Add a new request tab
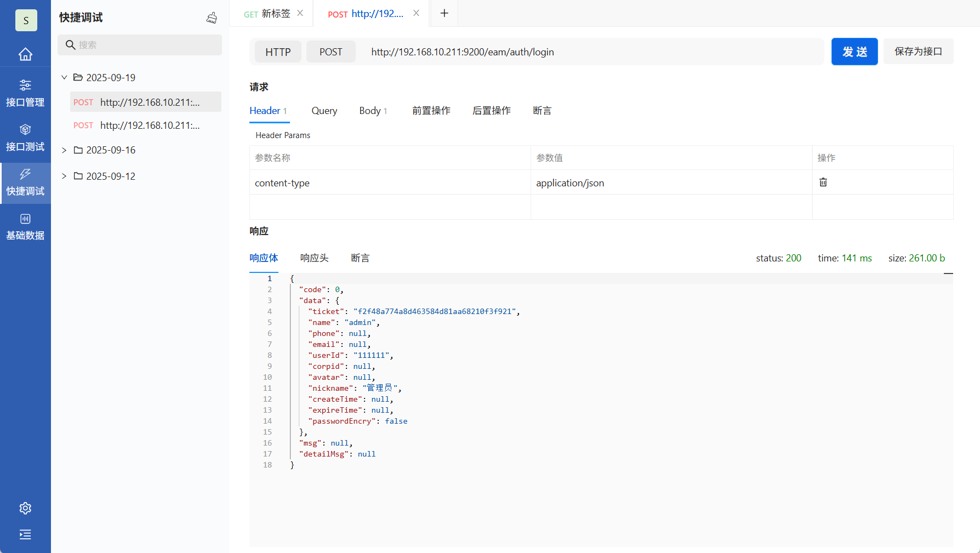The height and width of the screenshot is (553, 980). point(445,13)
